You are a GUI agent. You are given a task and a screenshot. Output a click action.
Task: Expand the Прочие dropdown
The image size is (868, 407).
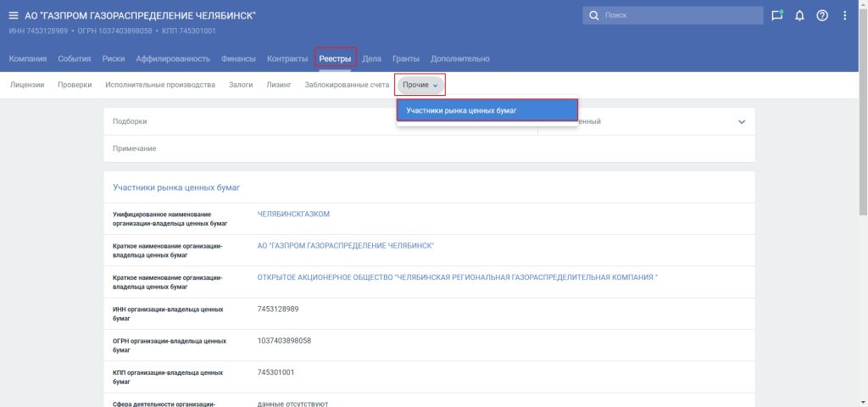pyautogui.click(x=420, y=86)
